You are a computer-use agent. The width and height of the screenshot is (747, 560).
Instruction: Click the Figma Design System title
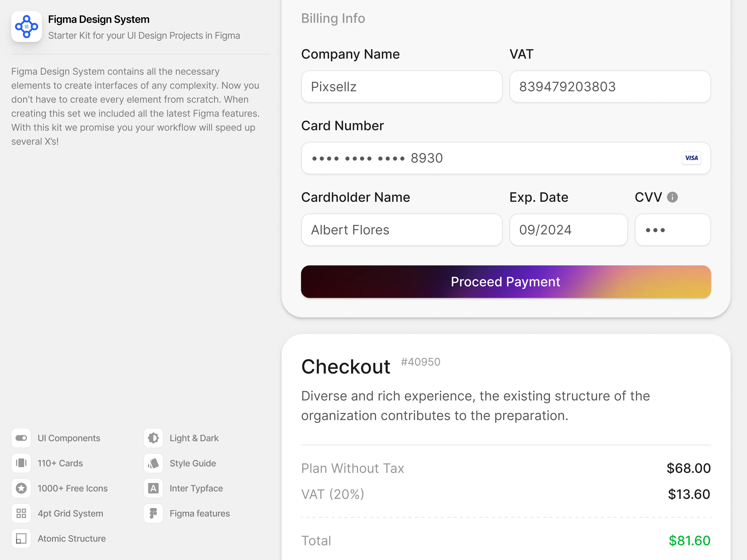coord(99,19)
